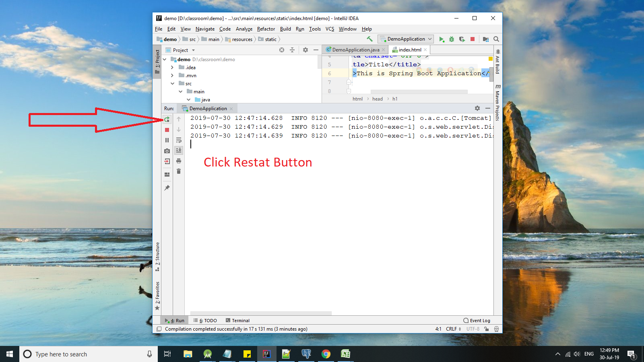Collapse all in the Project panel
644x362 pixels.
(292, 50)
